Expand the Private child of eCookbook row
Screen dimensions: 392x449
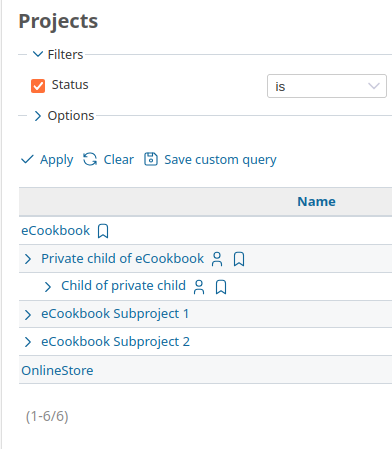click(28, 259)
